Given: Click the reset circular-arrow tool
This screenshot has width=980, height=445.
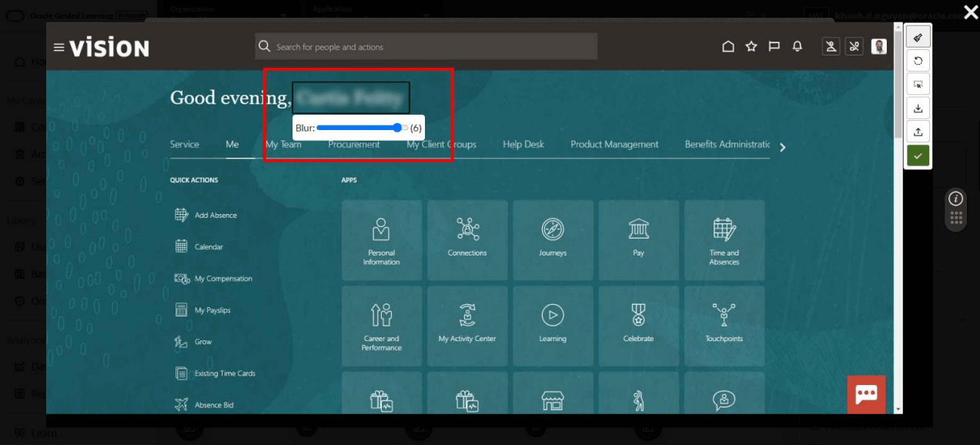Looking at the screenshot, I should (918, 61).
